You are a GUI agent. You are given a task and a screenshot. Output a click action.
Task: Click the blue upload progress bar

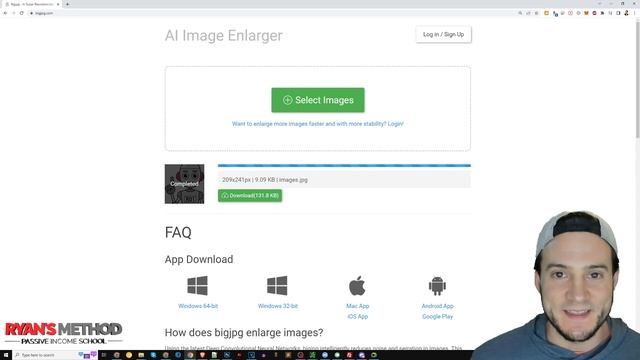click(344, 166)
